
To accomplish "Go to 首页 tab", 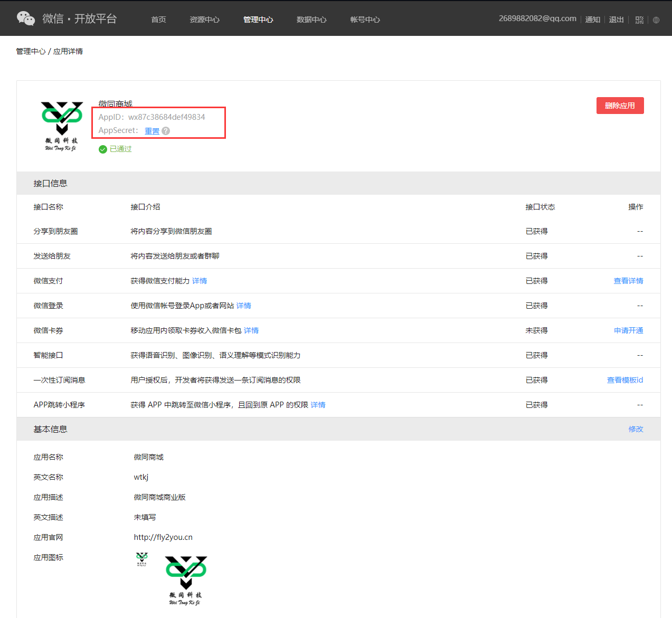I will (158, 20).
